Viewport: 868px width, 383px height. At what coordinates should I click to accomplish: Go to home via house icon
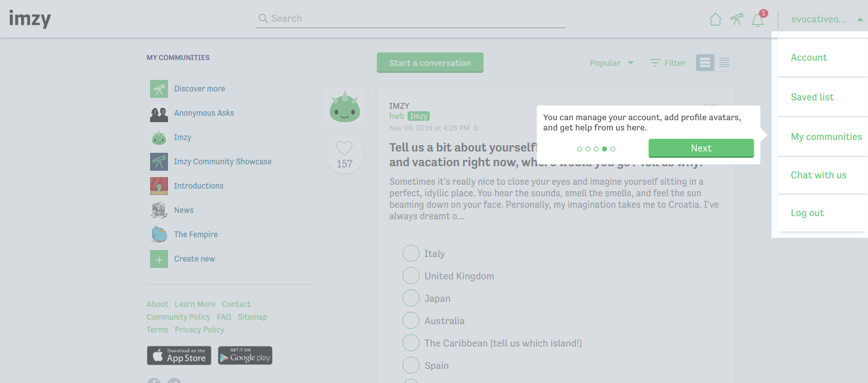pyautogui.click(x=715, y=19)
